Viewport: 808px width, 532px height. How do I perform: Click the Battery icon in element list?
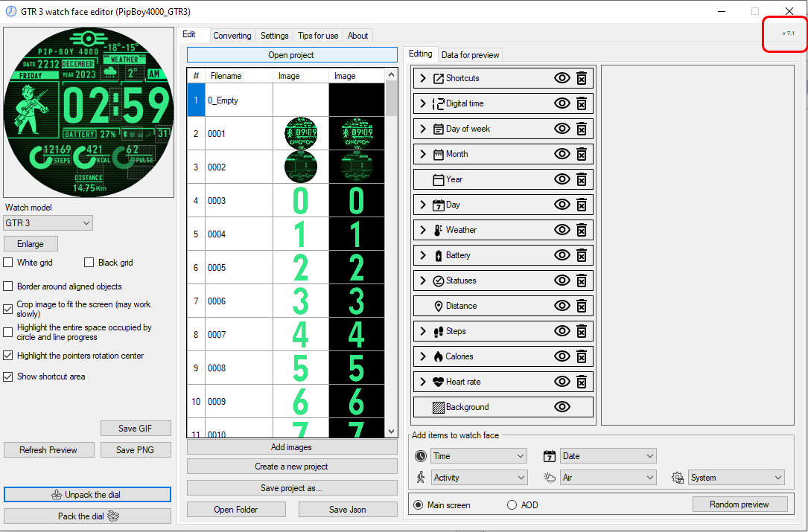(439, 255)
